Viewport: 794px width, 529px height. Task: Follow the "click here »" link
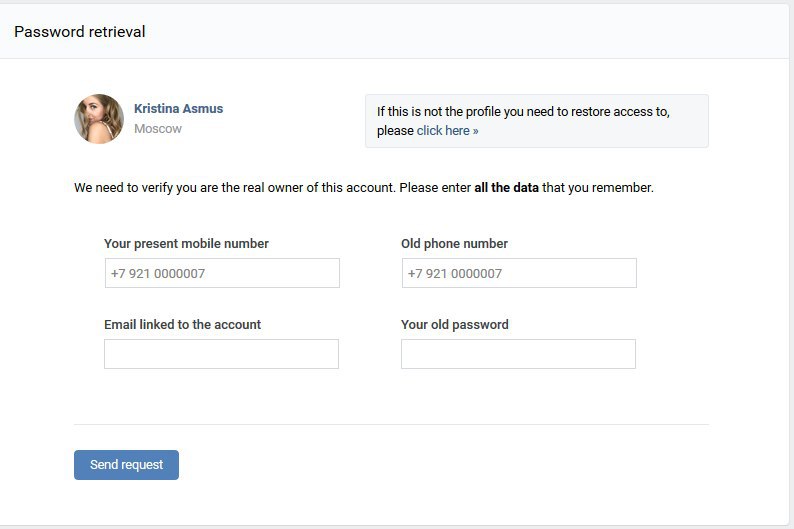[447, 131]
